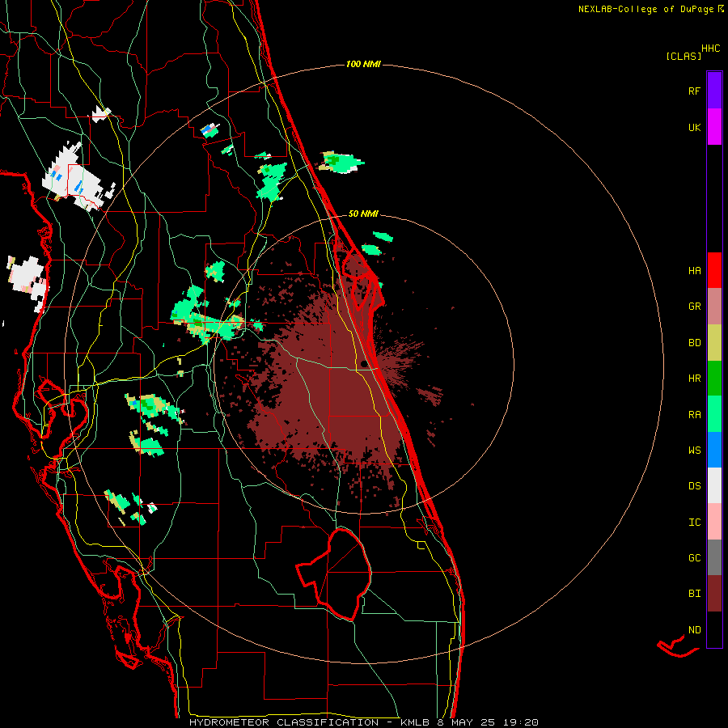Click the GR legend color swatch
Screen dimensions: 728x728
pos(714,307)
